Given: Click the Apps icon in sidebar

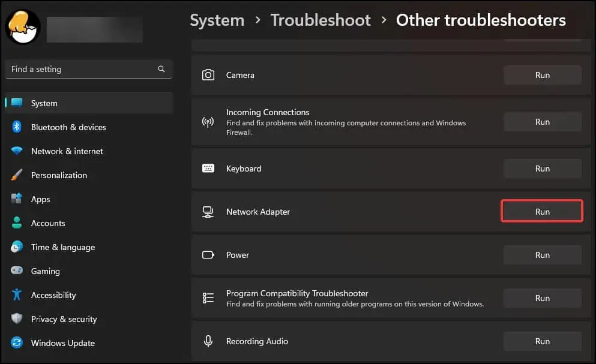Looking at the screenshot, I should tap(17, 198).
